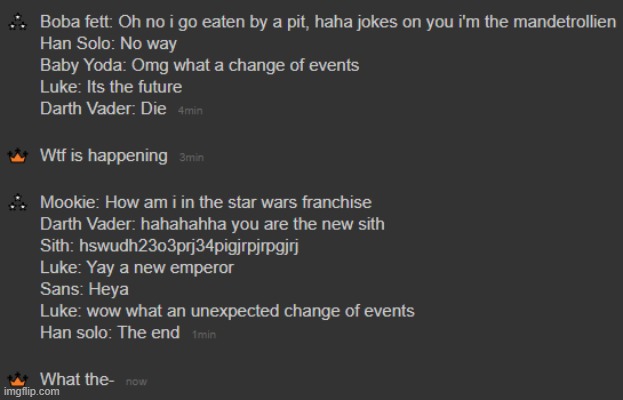
Task: Click the '1min' timestamp after Han solo: The end
Action: point(204,335)
